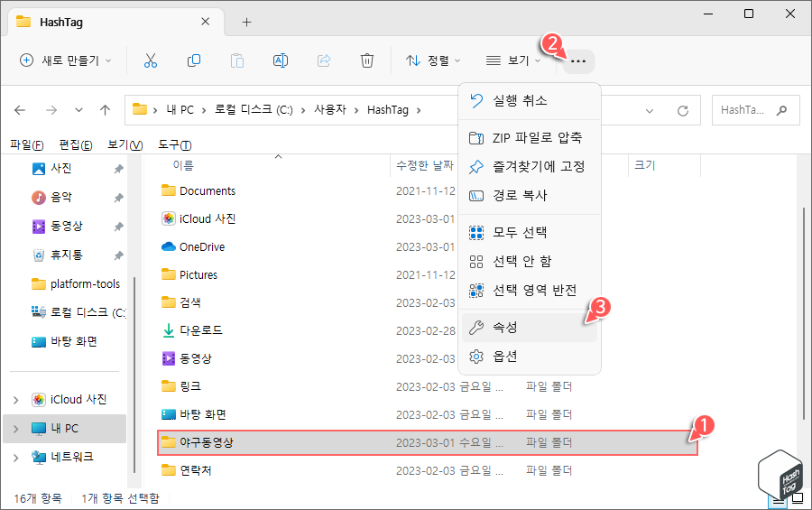Open the 보기(V) menu bar item
Image resolution: width=812 pixels, height=510 pixels.
click(x=125, y=144)
